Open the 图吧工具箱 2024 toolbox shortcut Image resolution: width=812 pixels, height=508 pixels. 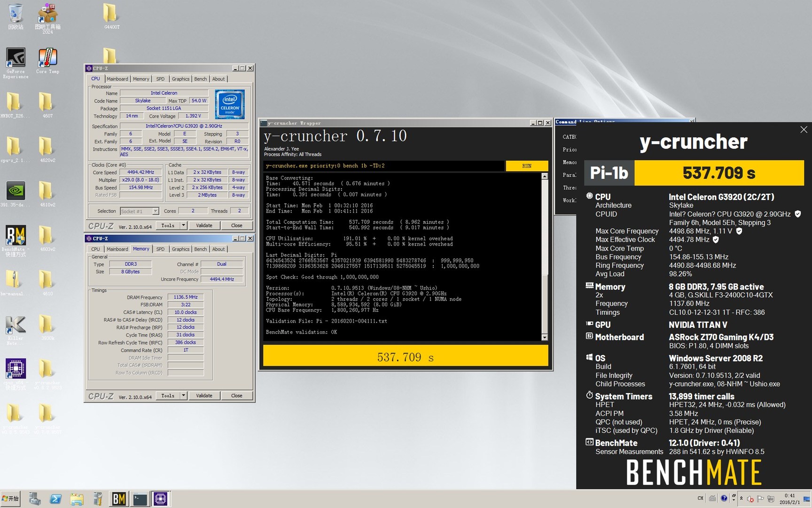pyautogui.click(x=47, y=18)
